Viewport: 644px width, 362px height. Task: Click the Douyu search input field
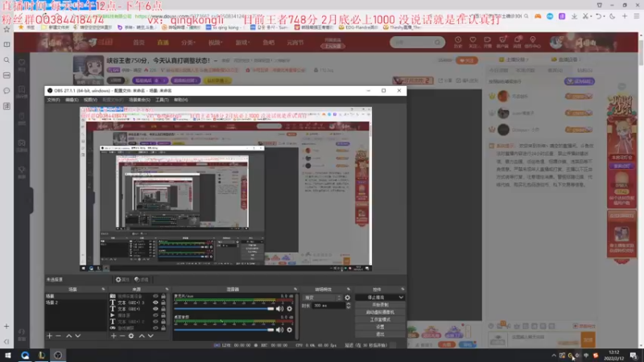coord(413,43)
